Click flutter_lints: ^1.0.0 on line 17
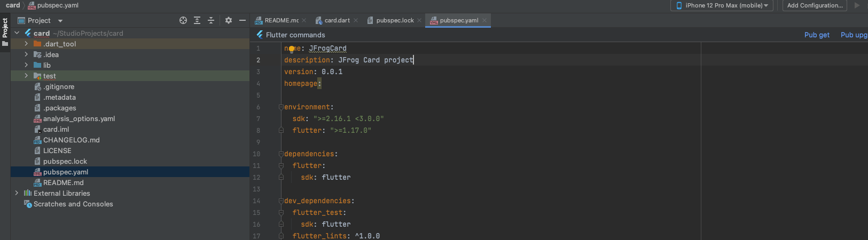Viewport: 868px width, 240px height. point(336,236)
